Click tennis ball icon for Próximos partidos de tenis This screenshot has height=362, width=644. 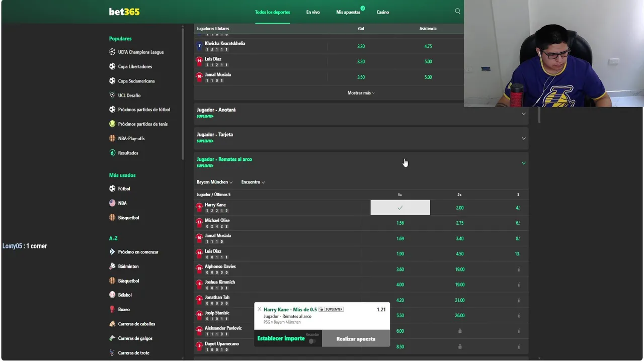tap(112, 124)
